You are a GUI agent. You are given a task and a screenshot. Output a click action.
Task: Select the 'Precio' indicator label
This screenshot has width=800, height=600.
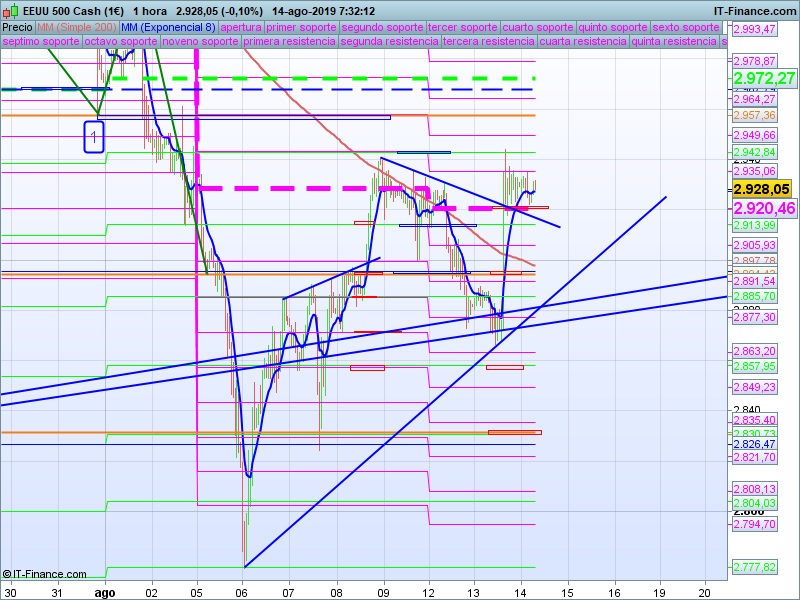[17, 27]
